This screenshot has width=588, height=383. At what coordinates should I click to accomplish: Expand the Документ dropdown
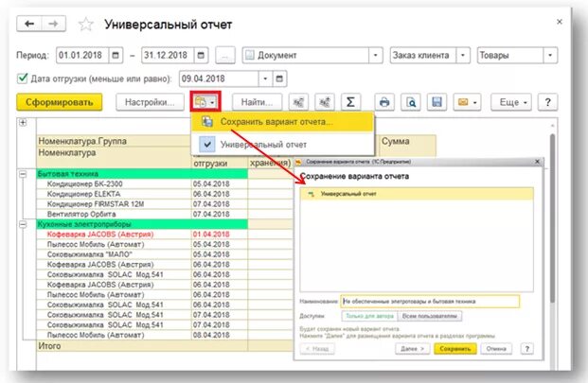click(x=375, y=56)
